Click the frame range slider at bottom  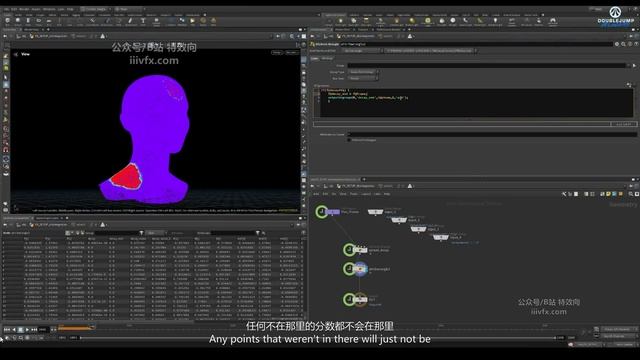pyautogui.click(x=318, y=338)
